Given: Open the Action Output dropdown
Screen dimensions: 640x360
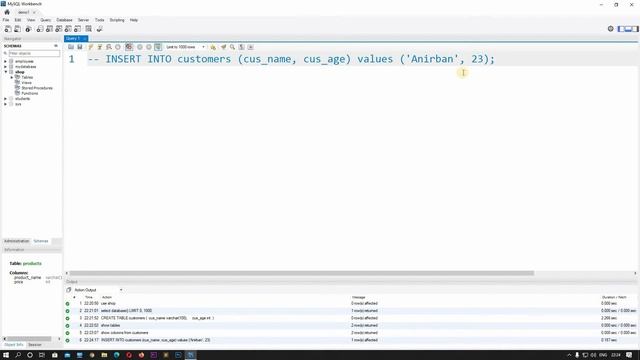Looking at the screenshot, I should (x=98, y=290).
